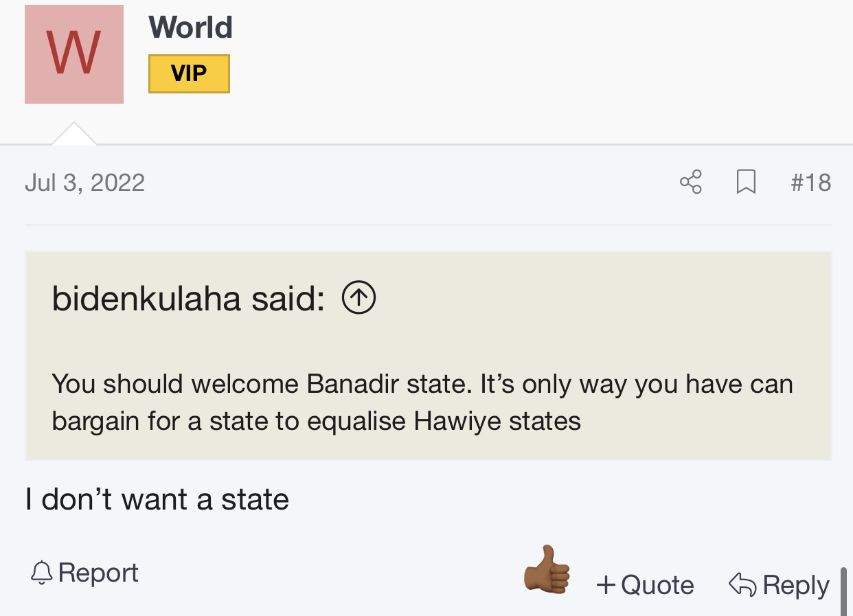Click the quoted line mentioning Hawiye states
The width and height of the screenshot is (853, 616).
pos(317,420)
